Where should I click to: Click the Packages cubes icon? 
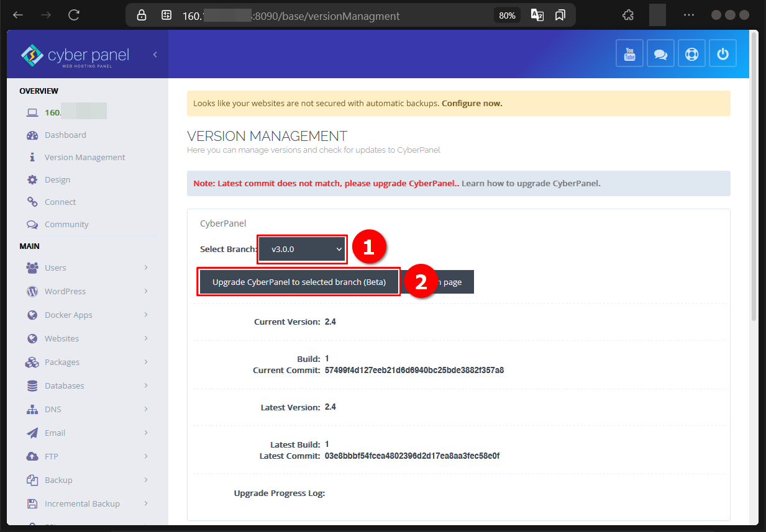[x=32, y=362]
